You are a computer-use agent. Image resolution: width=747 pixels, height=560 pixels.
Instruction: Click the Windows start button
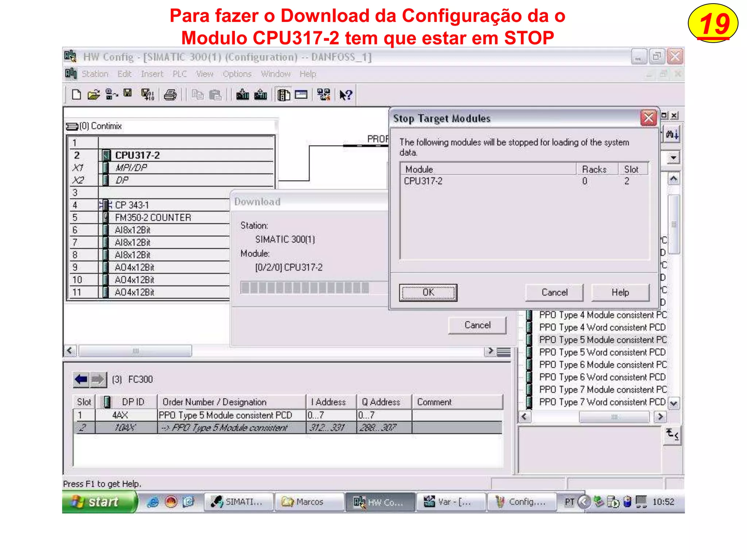pos(100,502)
